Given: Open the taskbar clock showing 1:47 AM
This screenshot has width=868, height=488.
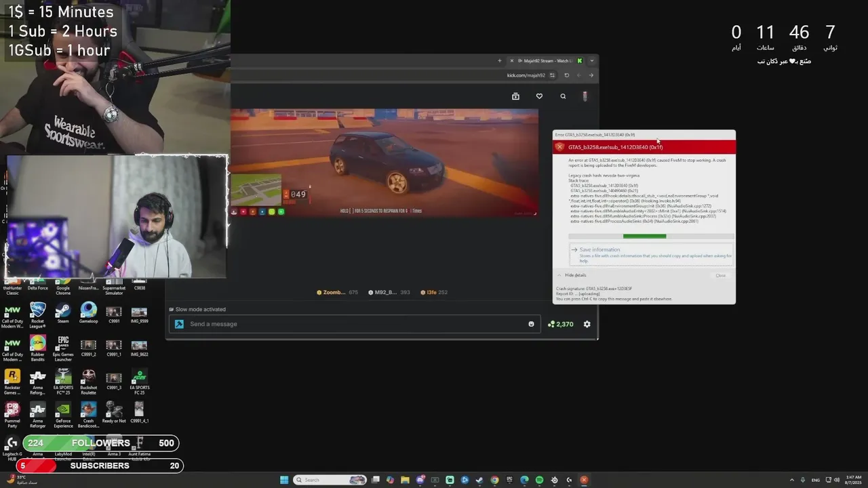Looking at the screenshot, I should click(853, 480).
